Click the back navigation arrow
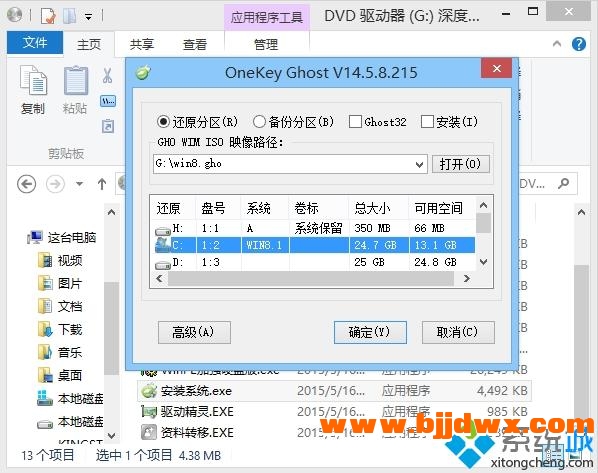 pos(27,184)
